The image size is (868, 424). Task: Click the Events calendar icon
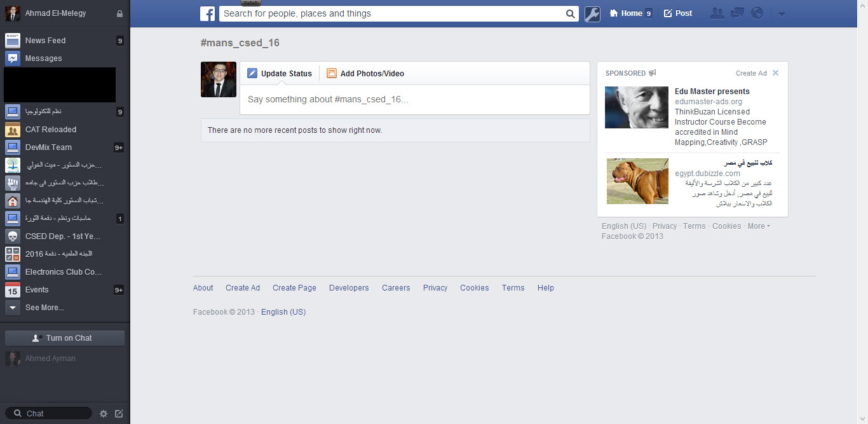(13, 290)
